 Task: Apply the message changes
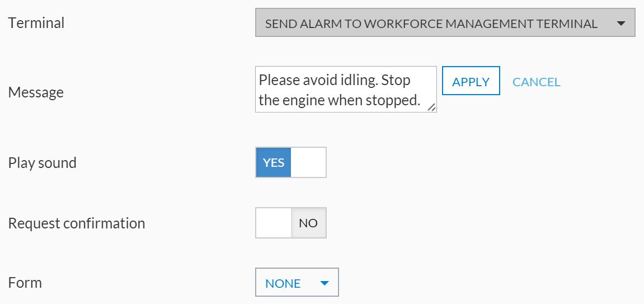point(471,81)
